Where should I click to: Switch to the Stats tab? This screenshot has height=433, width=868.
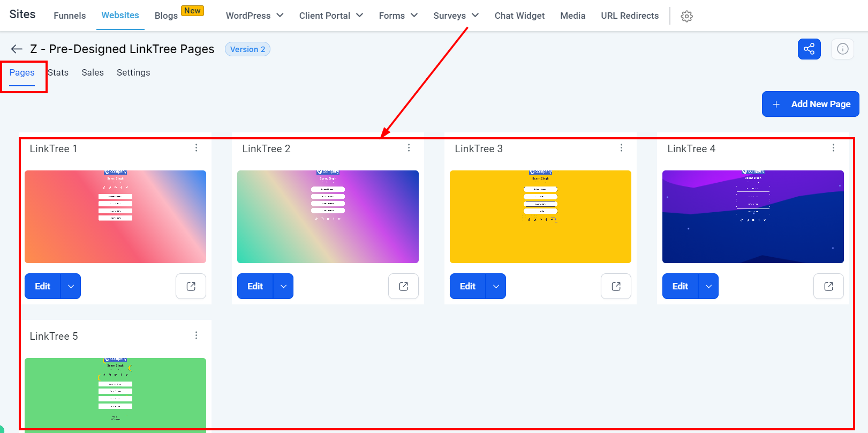58,72
